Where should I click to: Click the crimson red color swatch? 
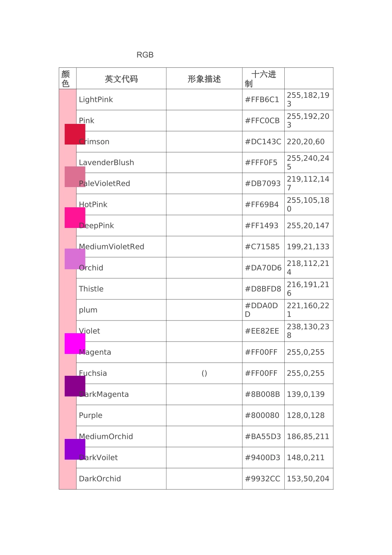click(x=75, y=134)
